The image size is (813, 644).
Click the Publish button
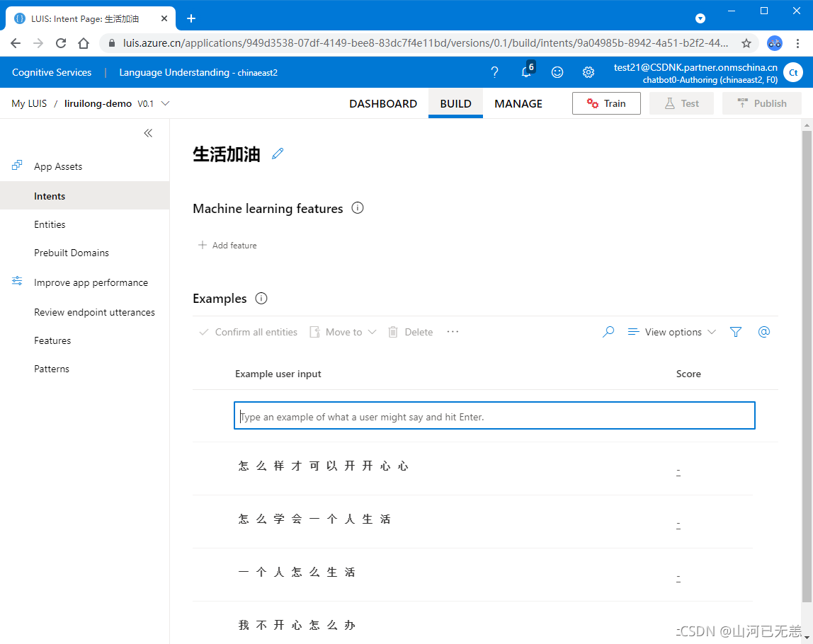pyautogui.click(x=762, y=103)
